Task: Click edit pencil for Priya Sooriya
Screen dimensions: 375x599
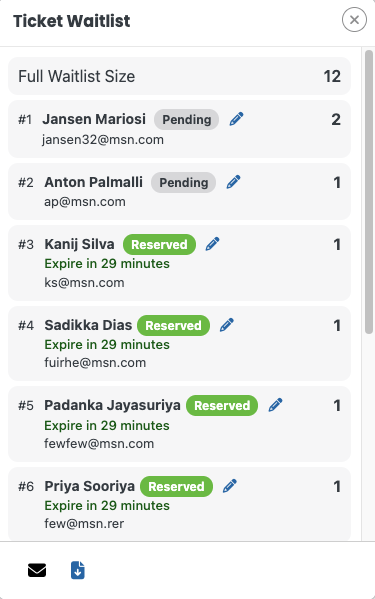Action: 230,486
